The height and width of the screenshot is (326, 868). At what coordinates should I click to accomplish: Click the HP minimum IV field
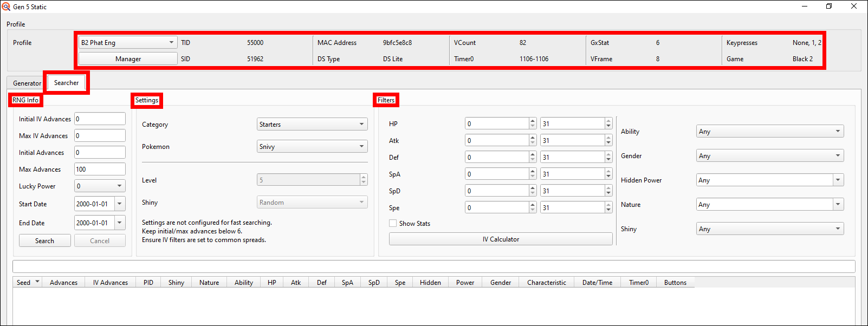pyautogui.click(x=497, y=123)
